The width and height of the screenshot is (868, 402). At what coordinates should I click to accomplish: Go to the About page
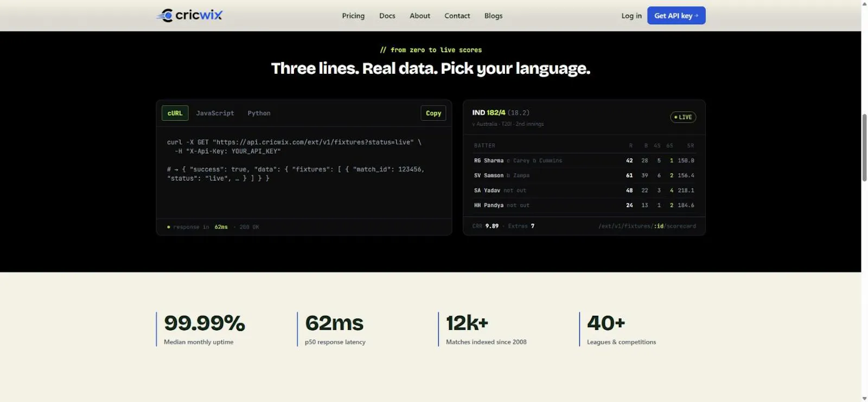pyautogui.click(x=420, y=16)
